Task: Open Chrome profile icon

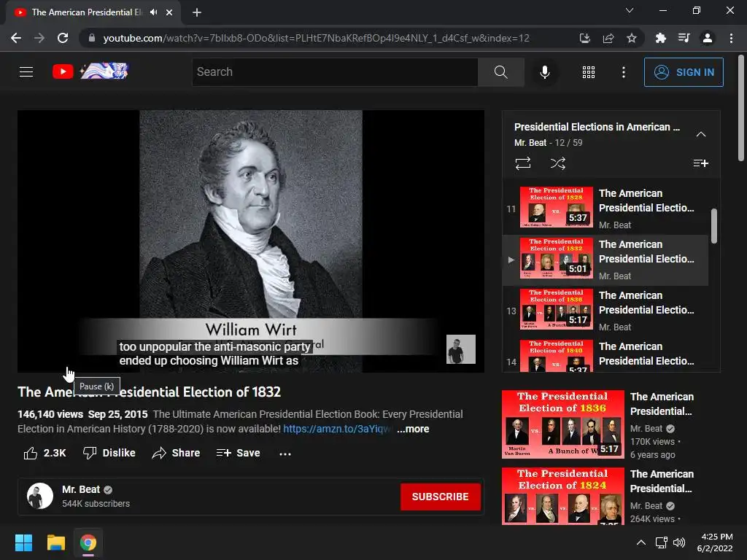Action: tap(708, 38)
